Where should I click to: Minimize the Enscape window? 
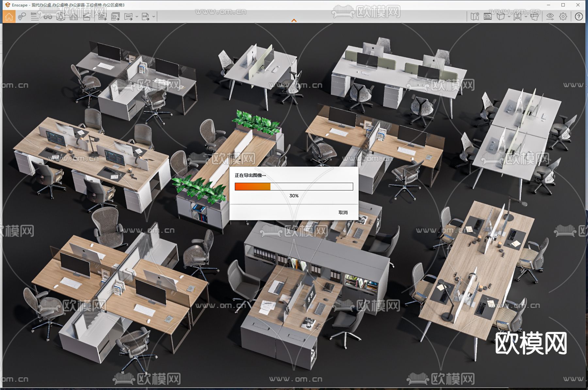pyautogui.click(x=549, y=5)
